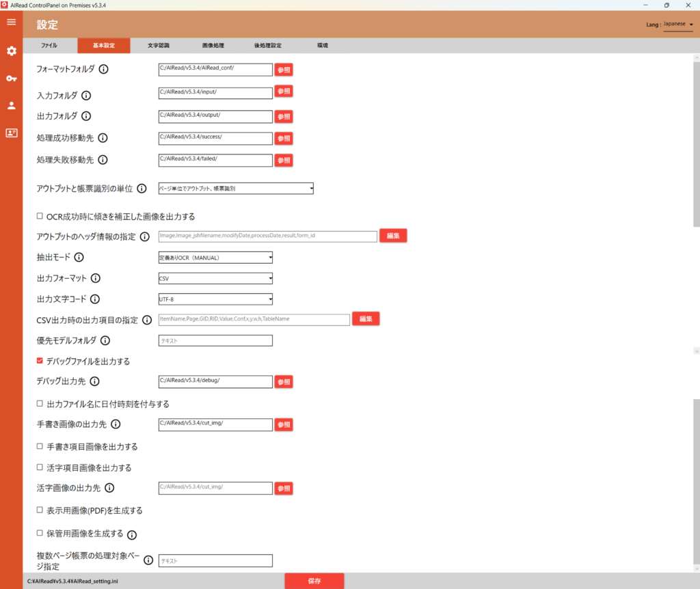The width and height of the screenshot is (700, 589).
Task: Enable 表示用画像(PDF)を生成する
Action: pos(40,510)
